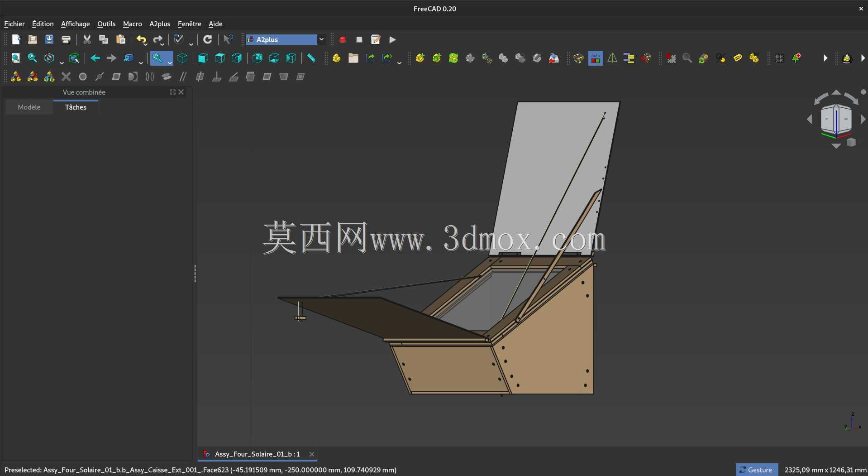Click the fit all zoom icon
868x476 pixels.
(x=16, y=58)
